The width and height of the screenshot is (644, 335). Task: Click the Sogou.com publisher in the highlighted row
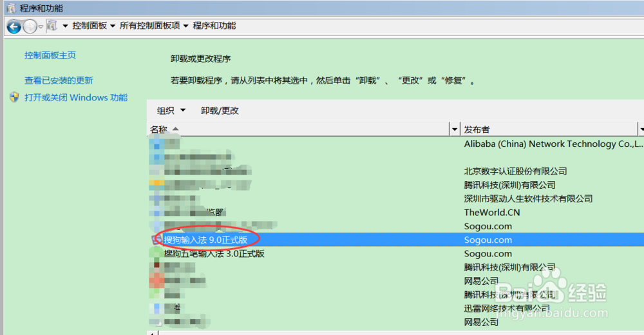(488, 240)
